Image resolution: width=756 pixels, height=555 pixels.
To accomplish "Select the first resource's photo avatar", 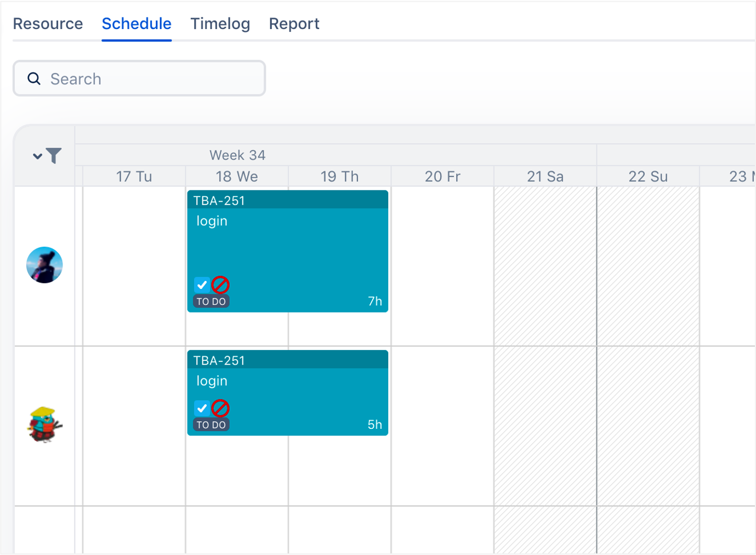I will click(x=44, y=265).
